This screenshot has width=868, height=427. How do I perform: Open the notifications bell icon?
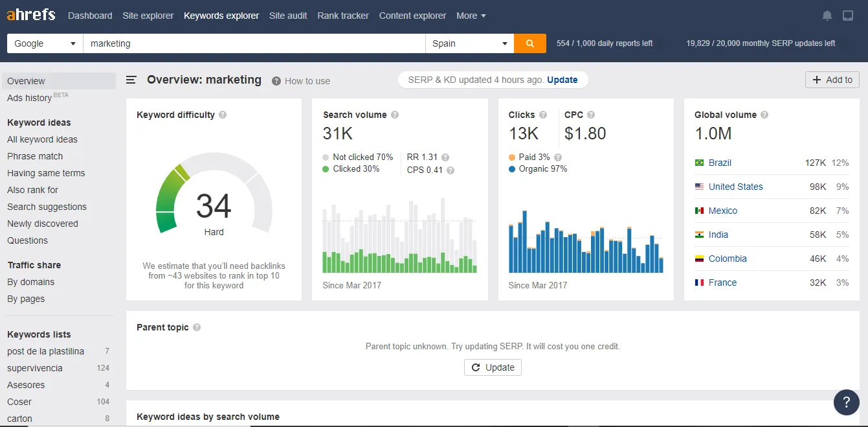827,16
